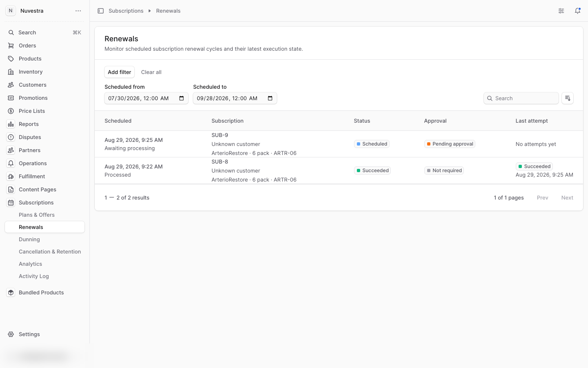Click the Price Lists dollar icon

(11, 111)
